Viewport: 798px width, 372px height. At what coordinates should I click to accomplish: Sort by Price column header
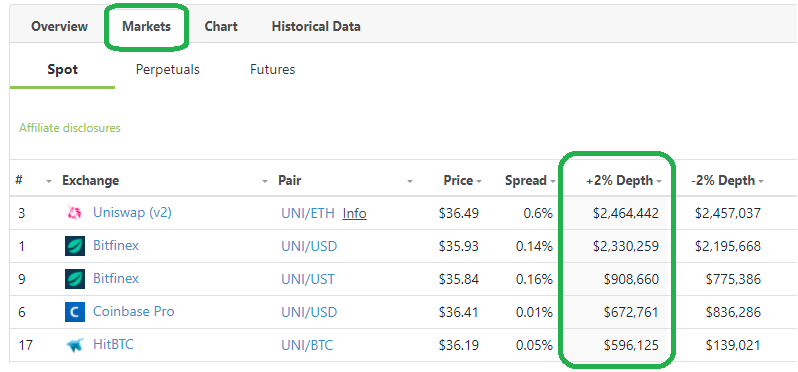(x=462, y=181)
